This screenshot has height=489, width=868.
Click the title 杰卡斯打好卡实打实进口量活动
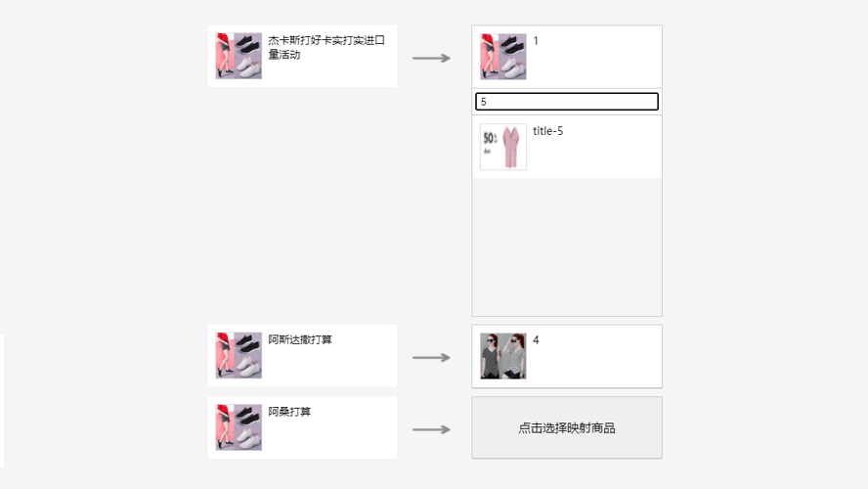click(x=326, y=48)
